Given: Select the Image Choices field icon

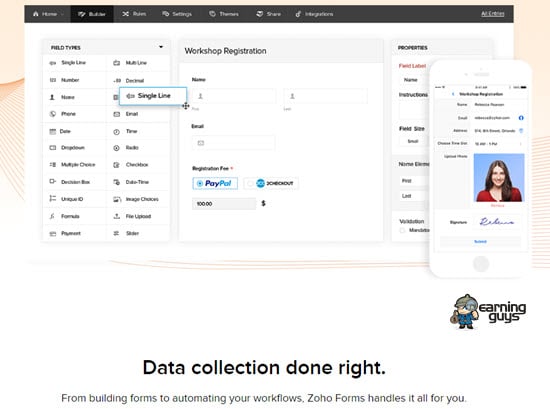Looking at the screenshot, I should click(117, 199).
